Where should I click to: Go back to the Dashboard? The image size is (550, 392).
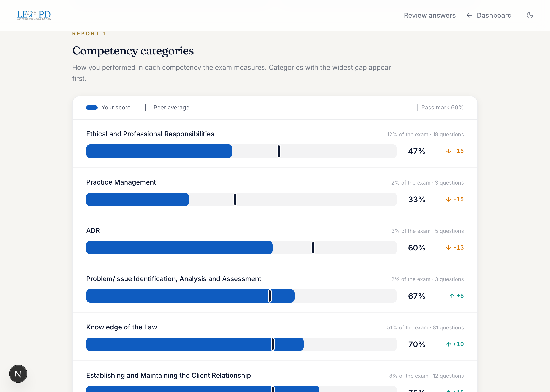[489, 16]
